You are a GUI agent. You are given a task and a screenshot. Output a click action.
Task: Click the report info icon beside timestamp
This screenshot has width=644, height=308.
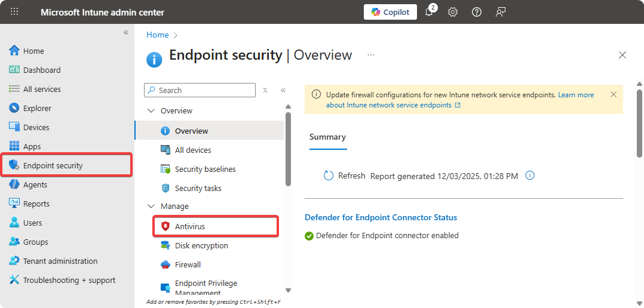[x=529, y=175]
